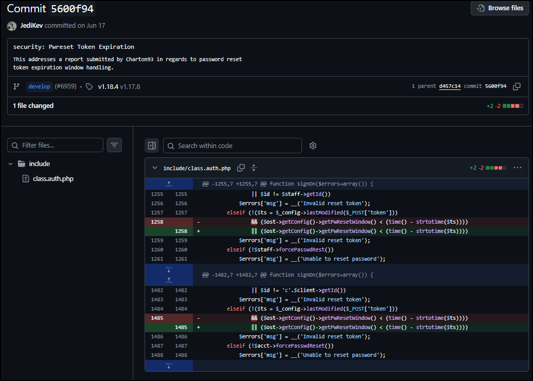Collapse the include folder chevron
533x381 pixels.
(11, 164)
